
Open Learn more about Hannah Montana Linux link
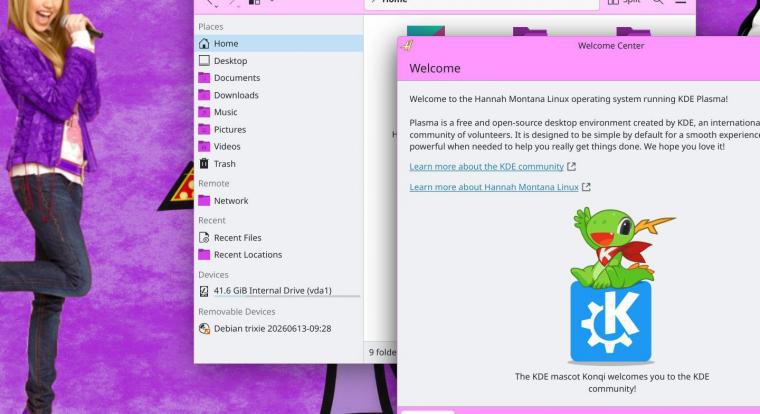494,187
